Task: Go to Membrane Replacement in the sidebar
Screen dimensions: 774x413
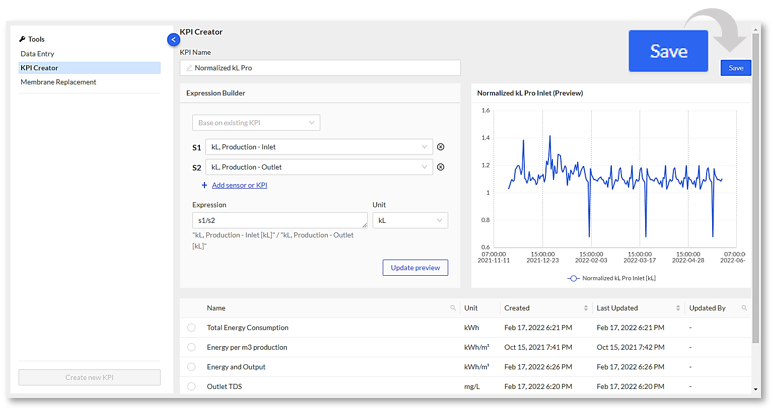Action: point(58,82)
